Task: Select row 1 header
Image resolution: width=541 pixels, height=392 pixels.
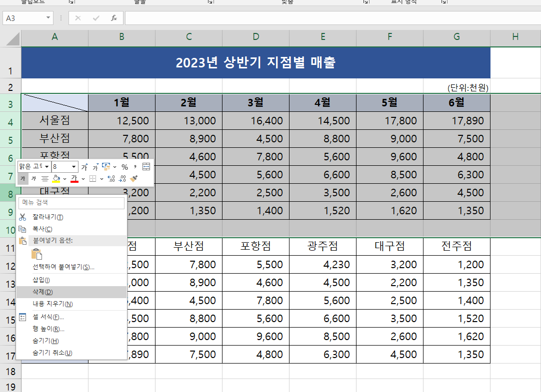Action: (10, 63)
